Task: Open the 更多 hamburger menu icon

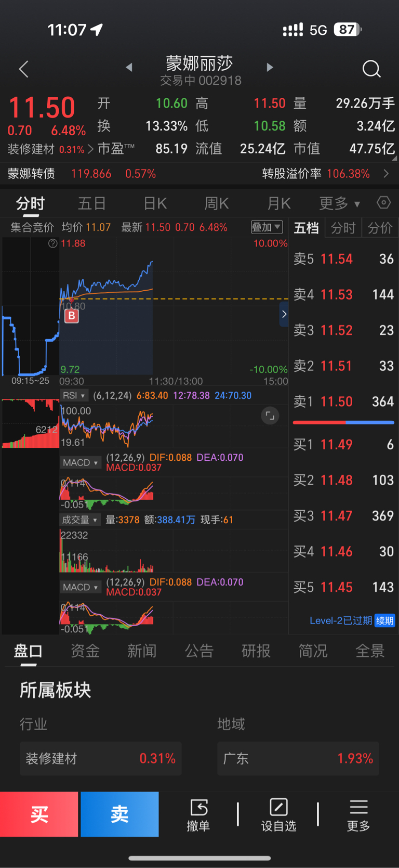Action: click(x=358, y=807)
